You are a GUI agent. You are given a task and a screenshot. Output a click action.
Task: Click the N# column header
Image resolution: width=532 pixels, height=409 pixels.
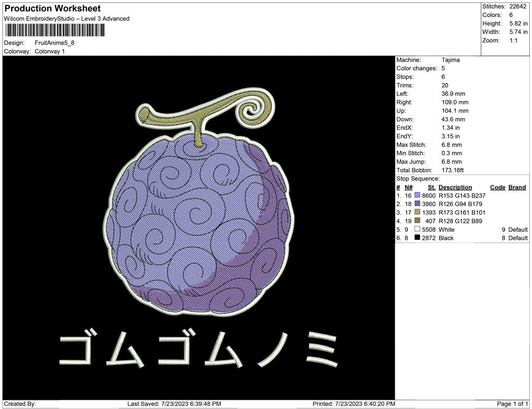coord(408,187)
